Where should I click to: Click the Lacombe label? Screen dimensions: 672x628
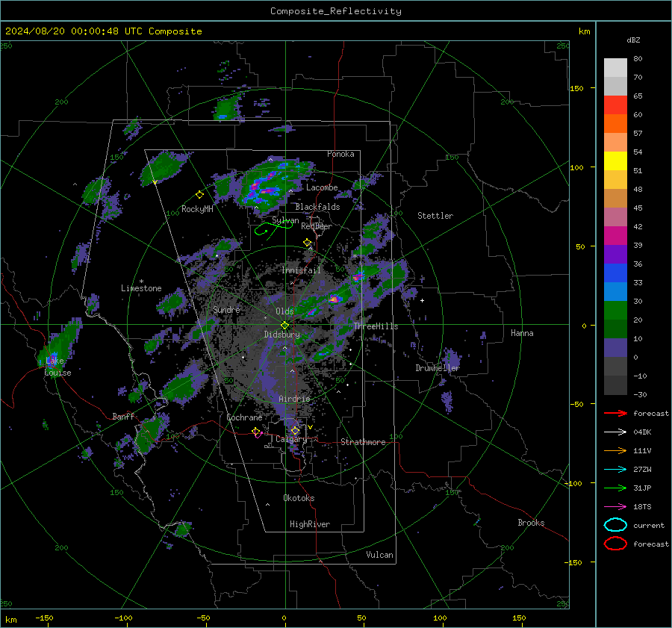(322, 187)
